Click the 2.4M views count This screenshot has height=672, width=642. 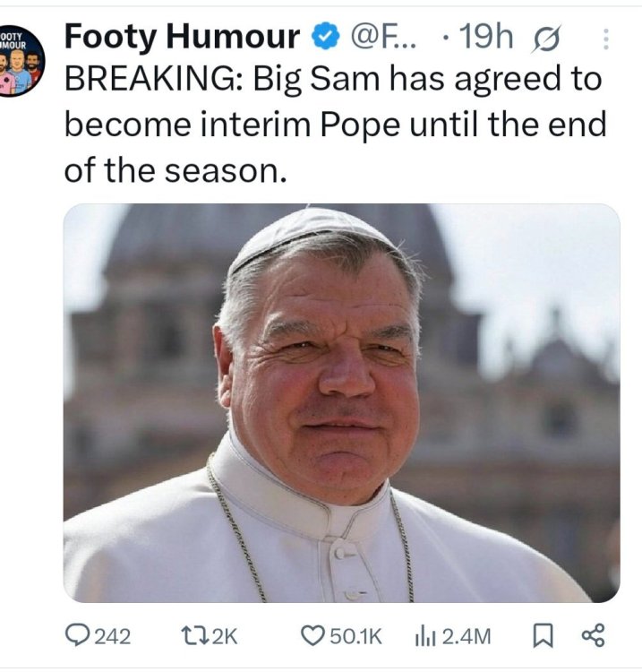[x=467, y=636]
